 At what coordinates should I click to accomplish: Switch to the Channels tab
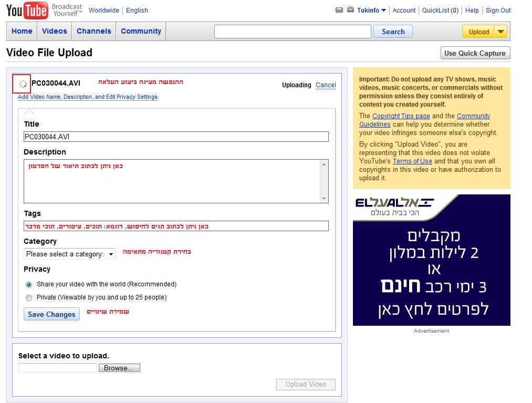94,31
